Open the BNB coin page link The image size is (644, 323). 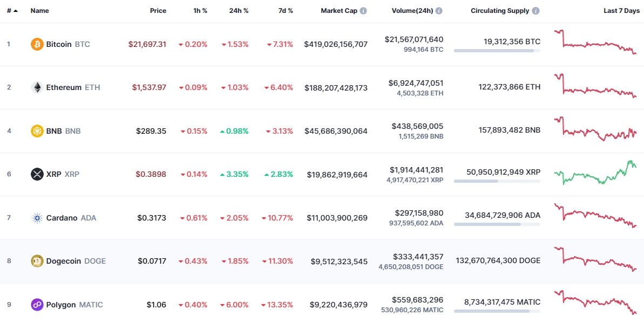point(63,131)
